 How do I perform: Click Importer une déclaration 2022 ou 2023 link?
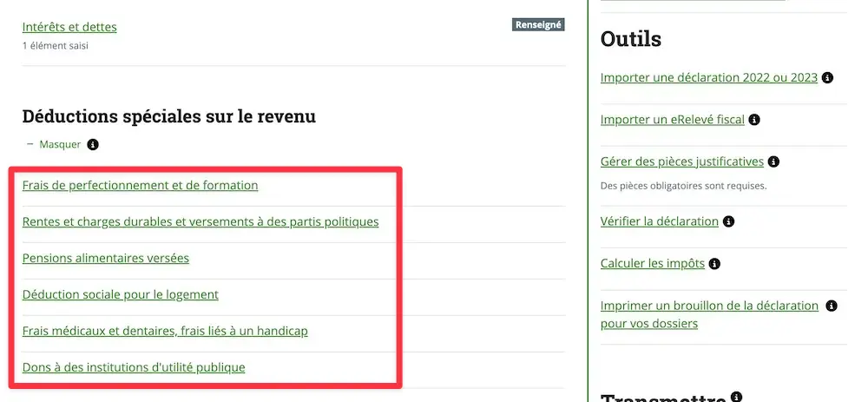click(709, 77)
